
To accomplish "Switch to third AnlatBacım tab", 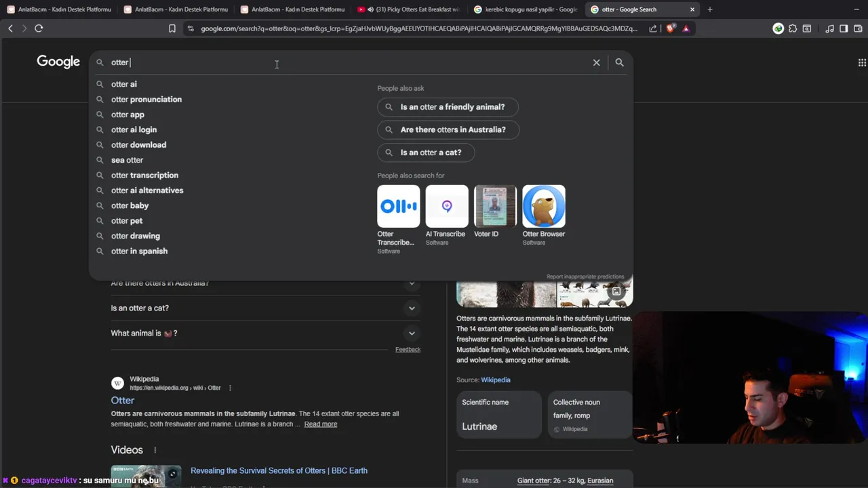I will [292, 9].
